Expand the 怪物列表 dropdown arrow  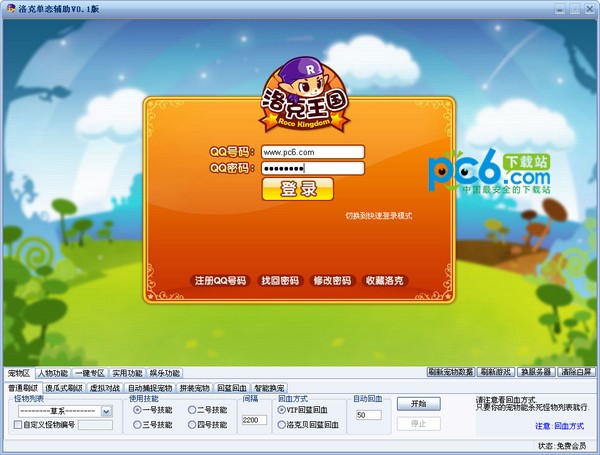pos(106,411)
